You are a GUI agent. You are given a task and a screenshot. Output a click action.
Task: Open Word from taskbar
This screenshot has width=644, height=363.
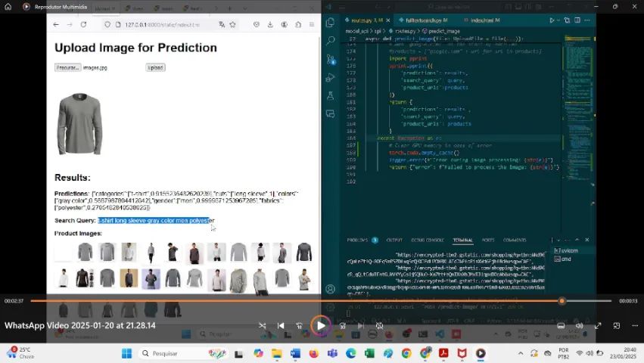pos(295,353)
